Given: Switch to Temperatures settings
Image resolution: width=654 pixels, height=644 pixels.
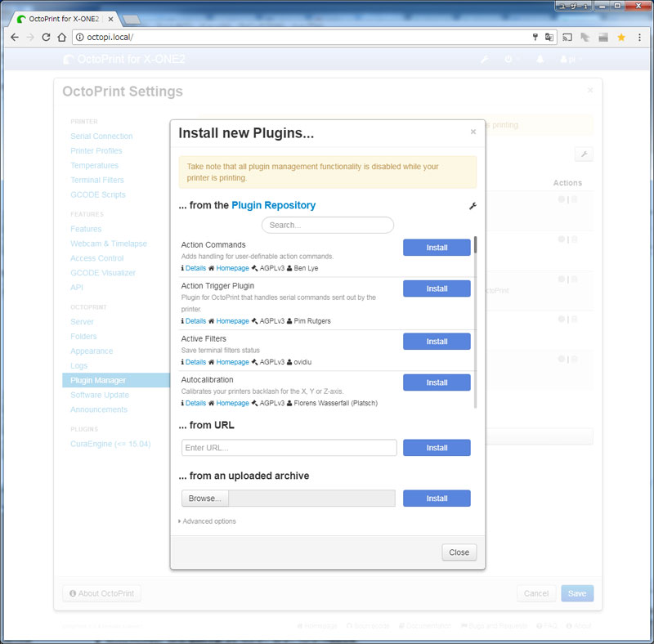Looking at the screenshot, I should 94,166.
